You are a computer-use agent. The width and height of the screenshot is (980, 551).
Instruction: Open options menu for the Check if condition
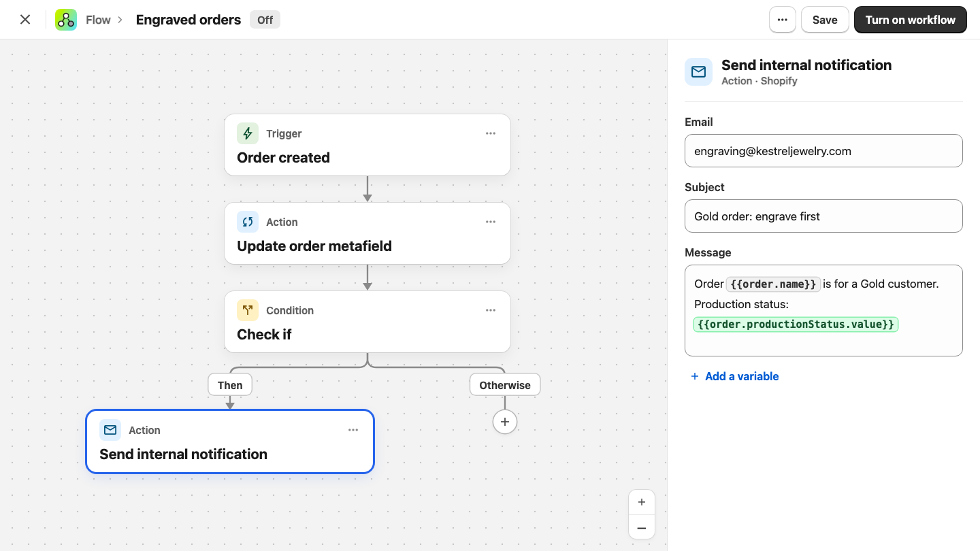click(491, 310)
